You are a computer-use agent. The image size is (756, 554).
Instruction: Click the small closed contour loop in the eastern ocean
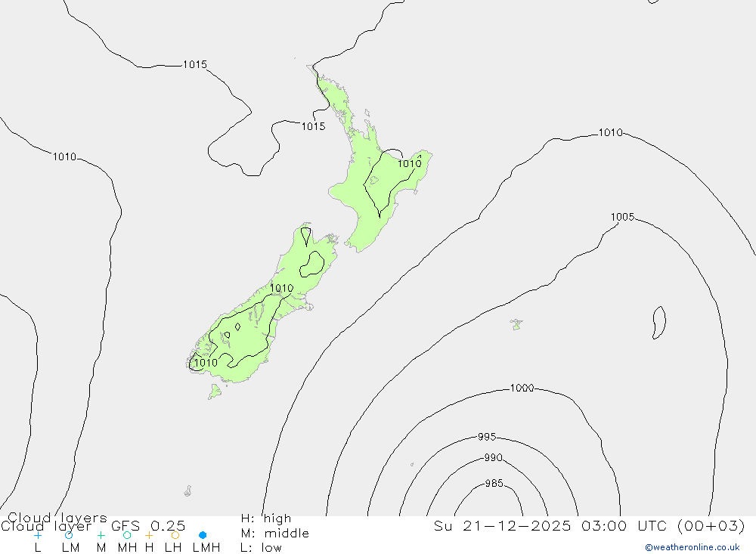coord(659,323)
